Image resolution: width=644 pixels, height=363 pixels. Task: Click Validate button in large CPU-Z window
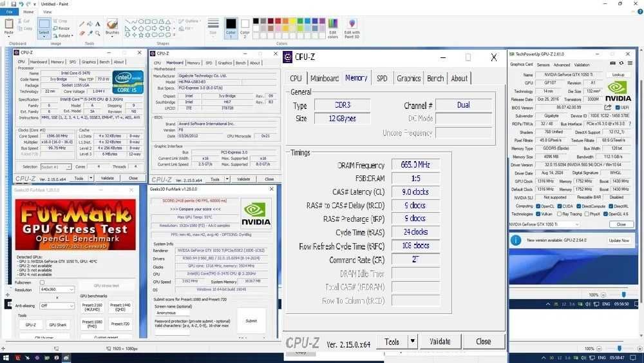[x=440, y=341]
